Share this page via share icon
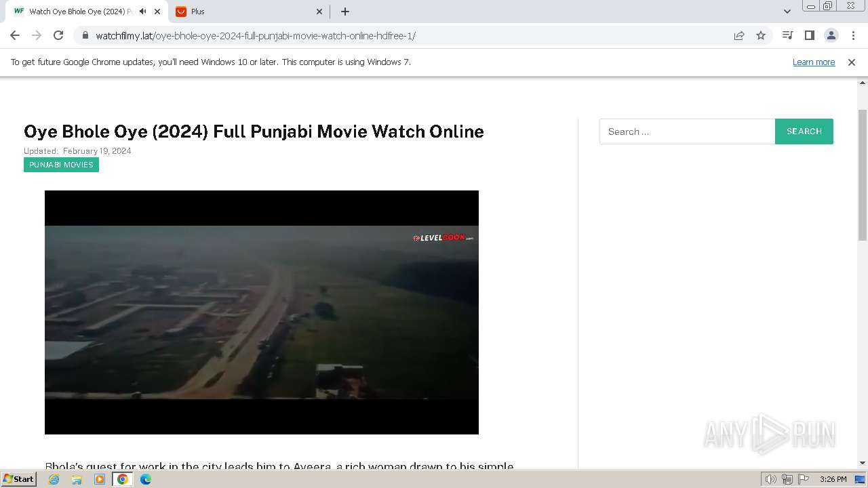 click(x=739, y=35)
